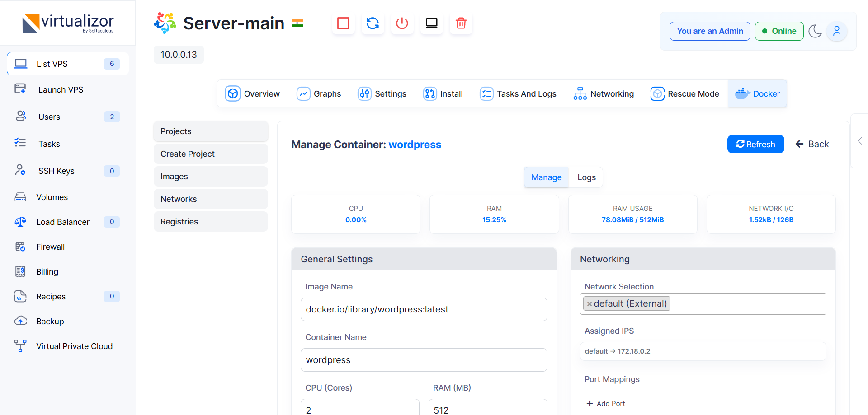Click the Virtualizor logo
Screen dimensions: 868x415
[x=68, y=23]
